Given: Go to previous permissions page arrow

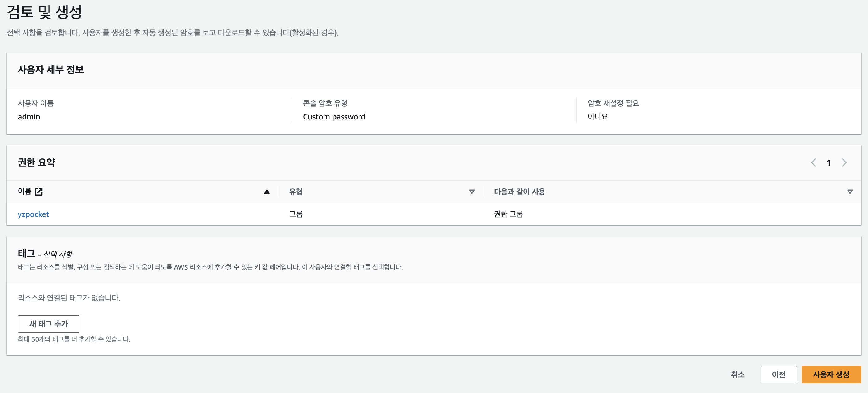Looking at the screenshot, I should tap(813, 163).
